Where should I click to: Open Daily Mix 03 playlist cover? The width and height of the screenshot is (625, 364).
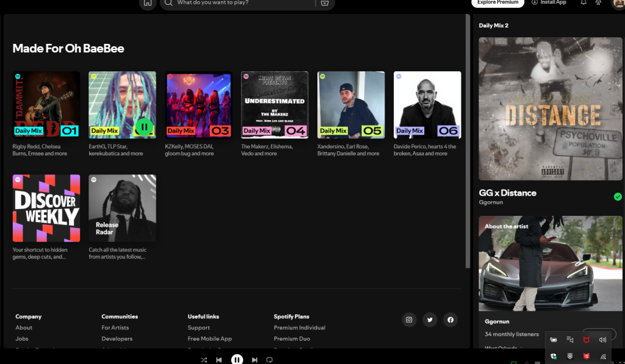(198, 105)
